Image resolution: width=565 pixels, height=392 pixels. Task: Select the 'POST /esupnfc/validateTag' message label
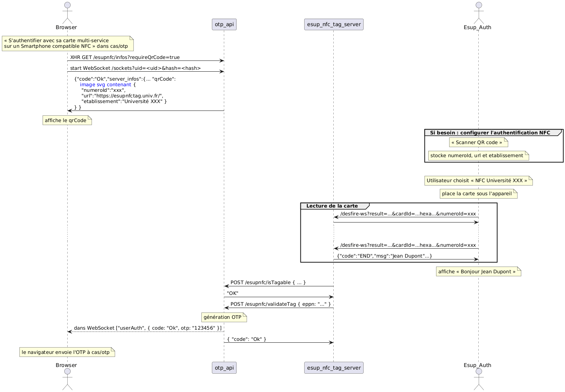point(280,304)
